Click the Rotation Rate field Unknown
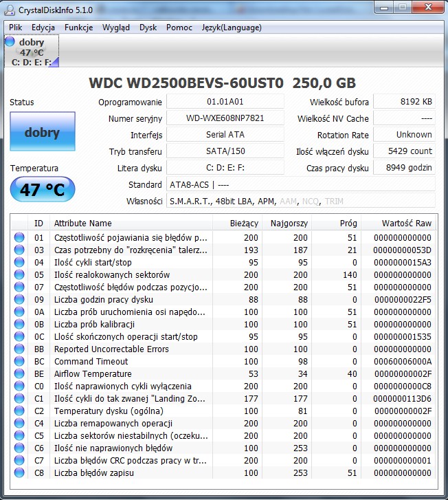Viewport: 448px width, 500px height. (404, 135)
